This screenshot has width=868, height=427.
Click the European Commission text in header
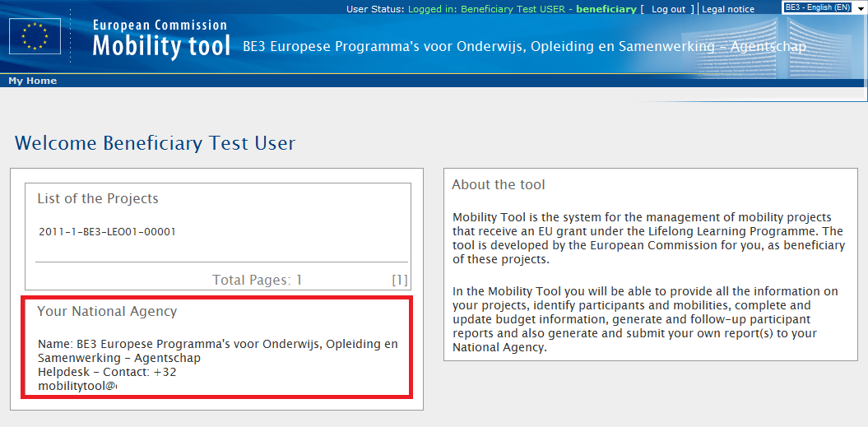click(160, 26)
